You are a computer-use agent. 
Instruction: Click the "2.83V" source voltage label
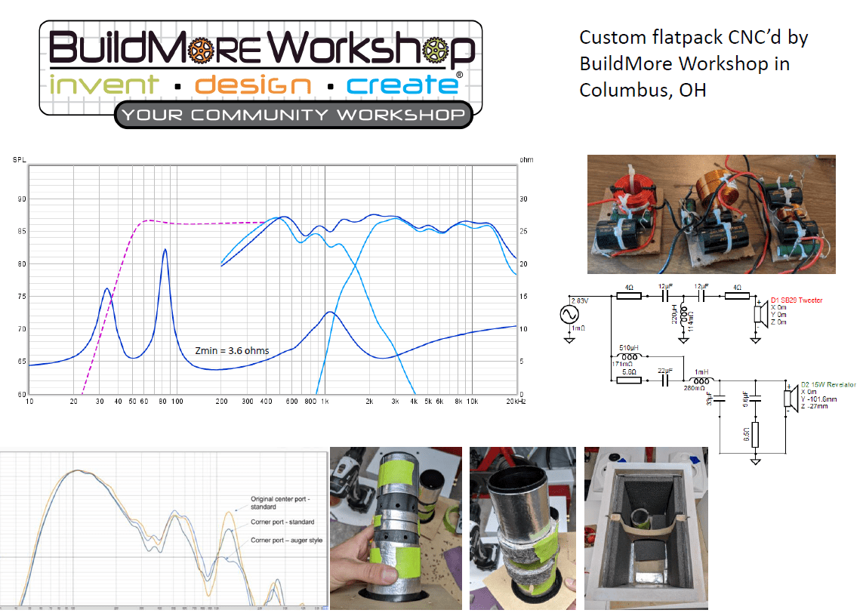click(580, 300)
